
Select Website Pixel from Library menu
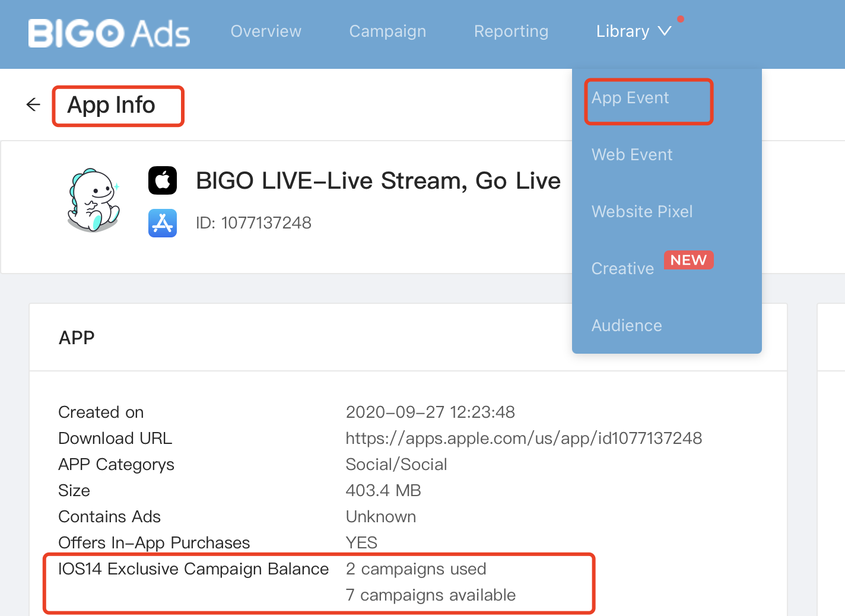click(642, 212)
